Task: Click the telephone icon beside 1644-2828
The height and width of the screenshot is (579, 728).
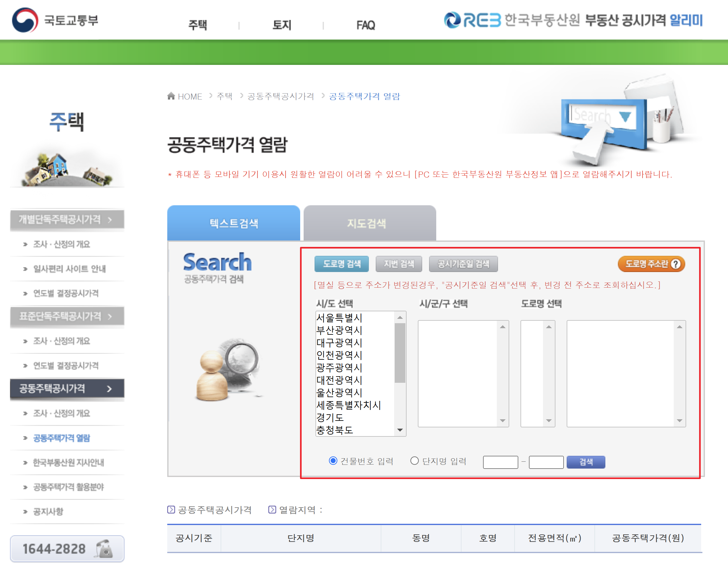Action: (105, 549)
